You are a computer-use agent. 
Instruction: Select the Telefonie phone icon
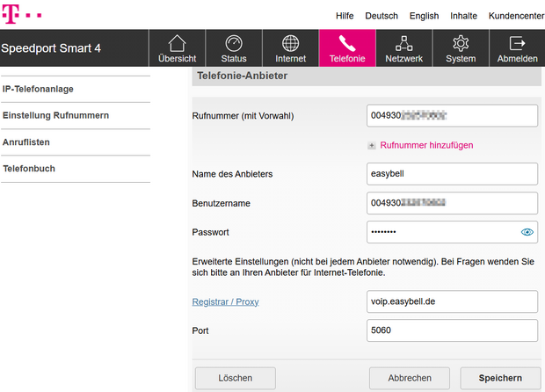tap(347, 43)
